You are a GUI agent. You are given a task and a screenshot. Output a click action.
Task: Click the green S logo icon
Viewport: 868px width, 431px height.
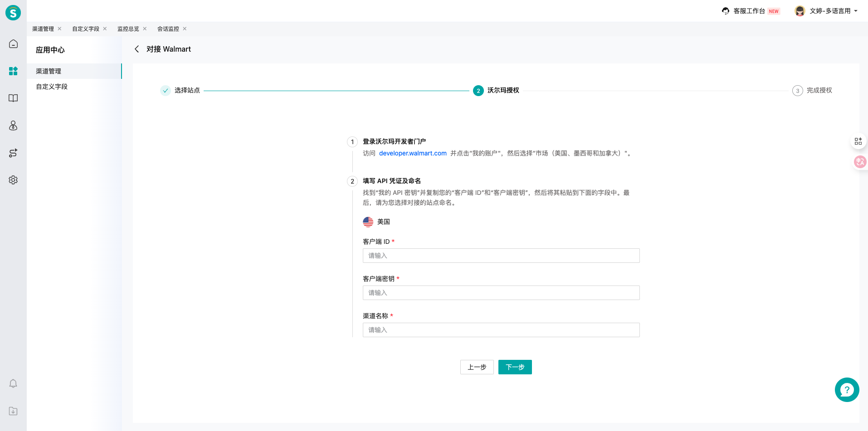coord(13,13)
